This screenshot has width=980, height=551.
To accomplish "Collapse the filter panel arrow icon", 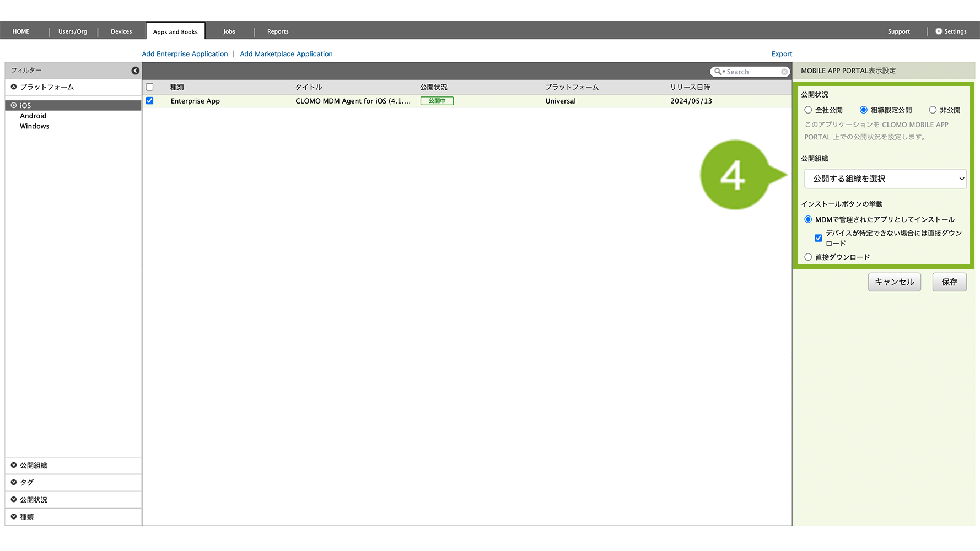I will click(x=135, y=71).
